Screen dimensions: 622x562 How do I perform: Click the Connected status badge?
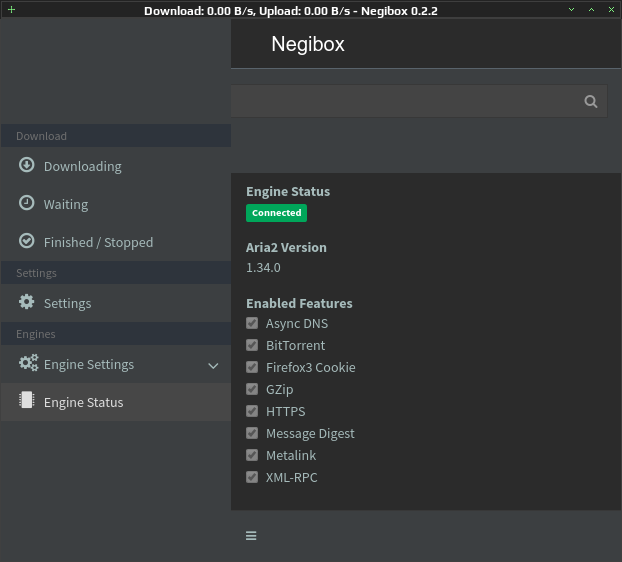pos(276,213)
